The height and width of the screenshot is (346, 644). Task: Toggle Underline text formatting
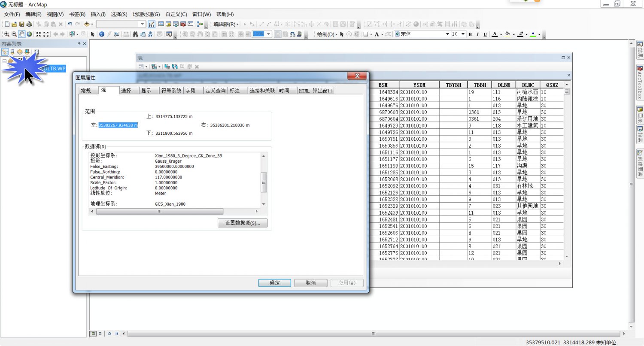485,34
